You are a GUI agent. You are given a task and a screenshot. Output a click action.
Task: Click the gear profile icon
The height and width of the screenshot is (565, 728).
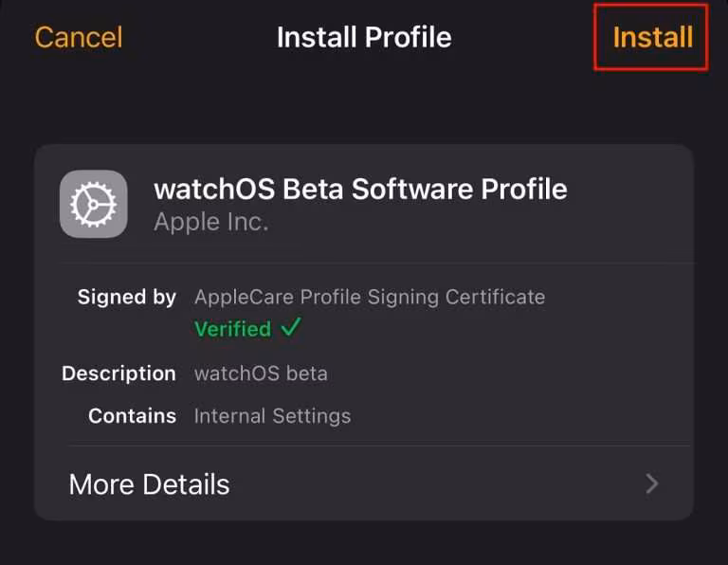point(94,204)
